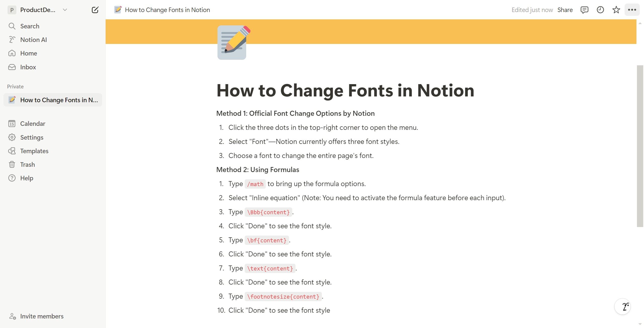
Task: Click the page title heading
Action: coord(345,90)
